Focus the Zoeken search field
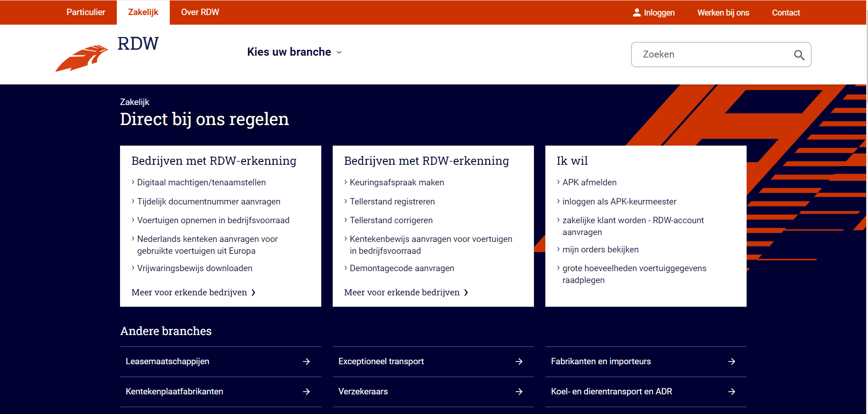This screenshot has height=414, width=868. click(x=721, y=55)
